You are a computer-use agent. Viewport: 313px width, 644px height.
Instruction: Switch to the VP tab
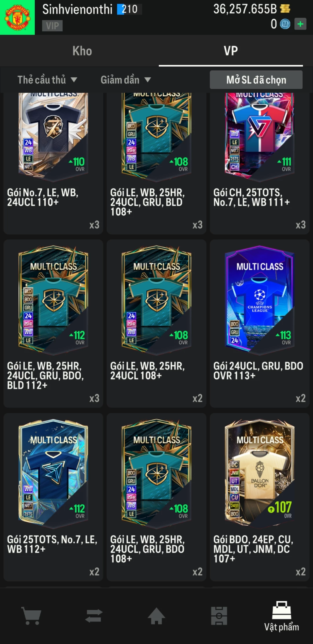231,51
